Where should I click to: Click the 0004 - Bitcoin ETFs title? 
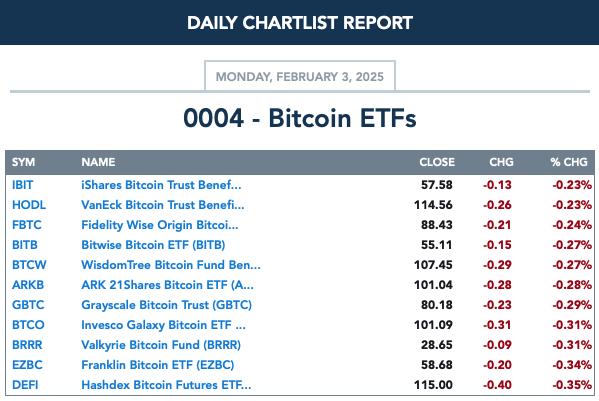(x=300, y=118)
